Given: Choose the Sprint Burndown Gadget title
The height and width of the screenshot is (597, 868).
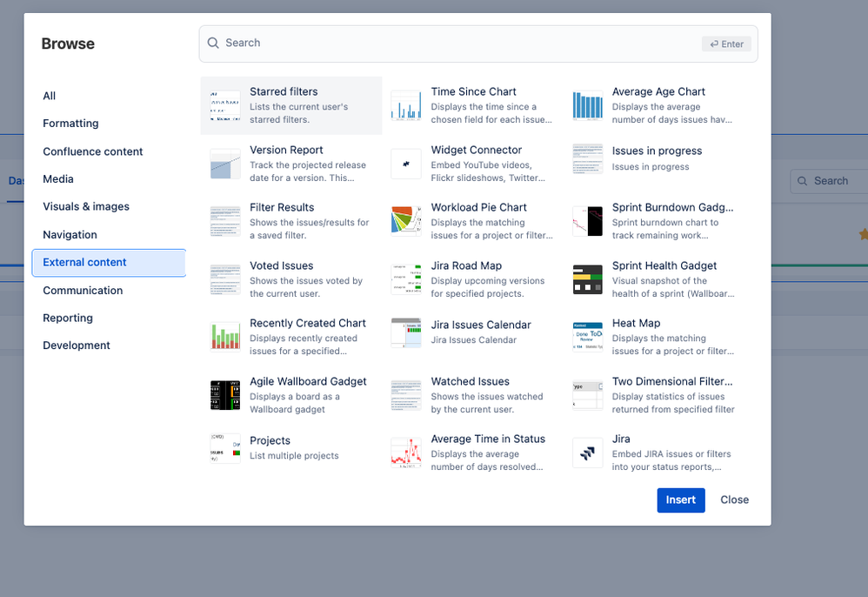Looking at the screenshot, I should point(672,208).
